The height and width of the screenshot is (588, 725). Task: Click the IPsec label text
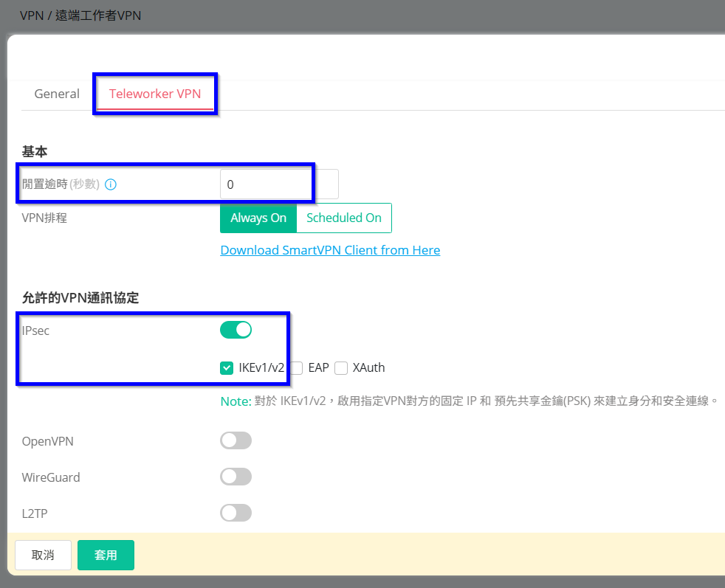pos(36,331)
